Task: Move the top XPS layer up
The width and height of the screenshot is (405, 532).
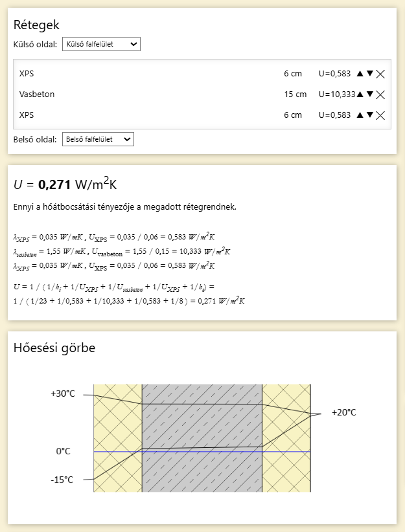Action: tap(360, 74)
